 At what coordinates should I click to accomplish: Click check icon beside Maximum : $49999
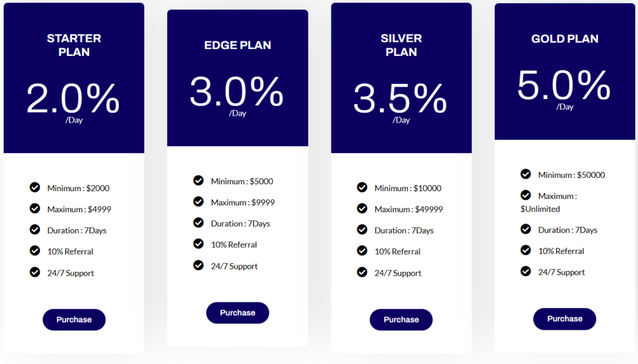(x=362, y=208)
